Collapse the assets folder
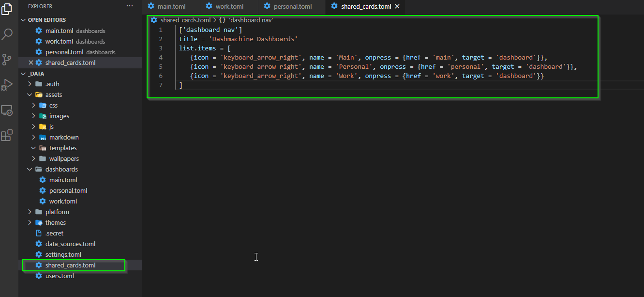This screenshot has height=297, width=644. point(30,95)
